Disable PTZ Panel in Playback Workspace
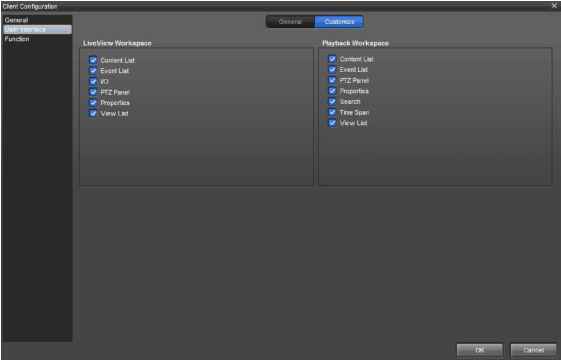 pos(332,81)
